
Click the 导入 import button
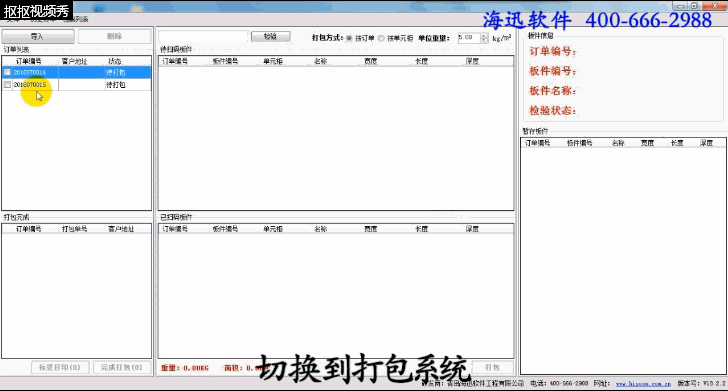coord(38,36)
